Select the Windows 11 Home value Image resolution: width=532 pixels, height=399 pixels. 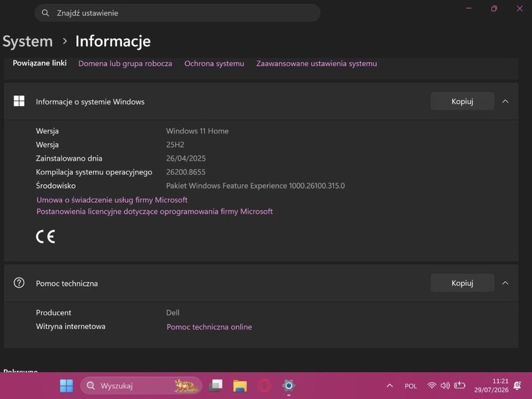[x=197, y=131]
